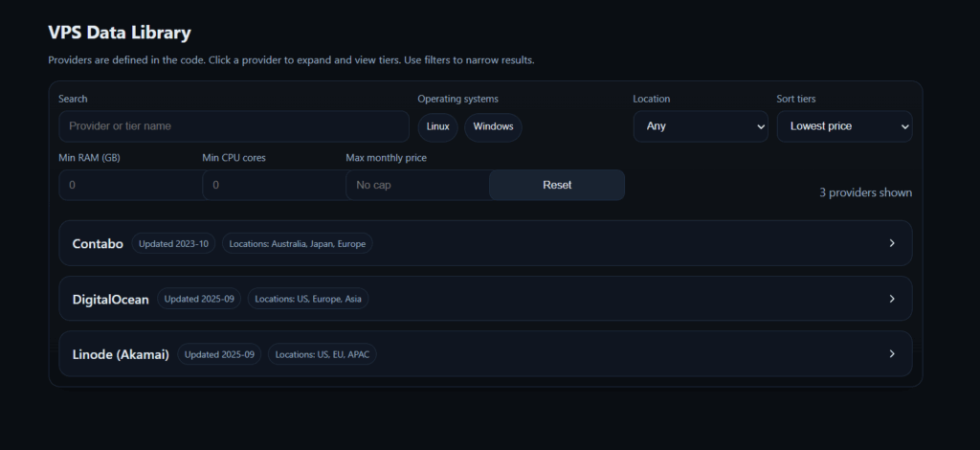Viewport: 980px width, 450px height.
Task: Open the Location dropdown
Action: coord(701,126)
